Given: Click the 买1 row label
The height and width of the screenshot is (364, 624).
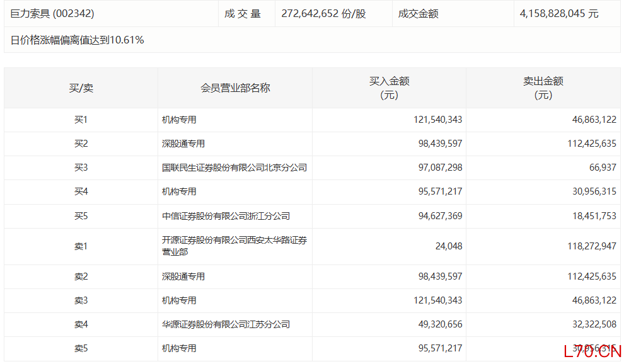Looking at the screenshot, I should coord(81,120).
